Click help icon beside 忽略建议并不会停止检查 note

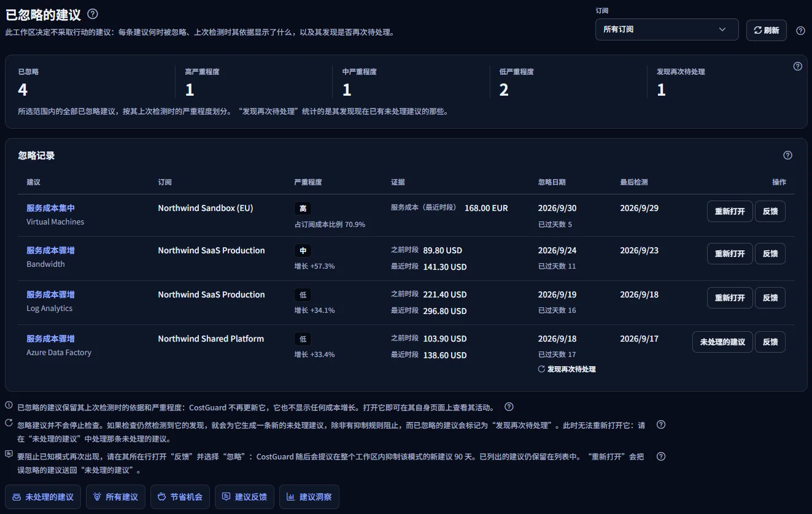661,425
